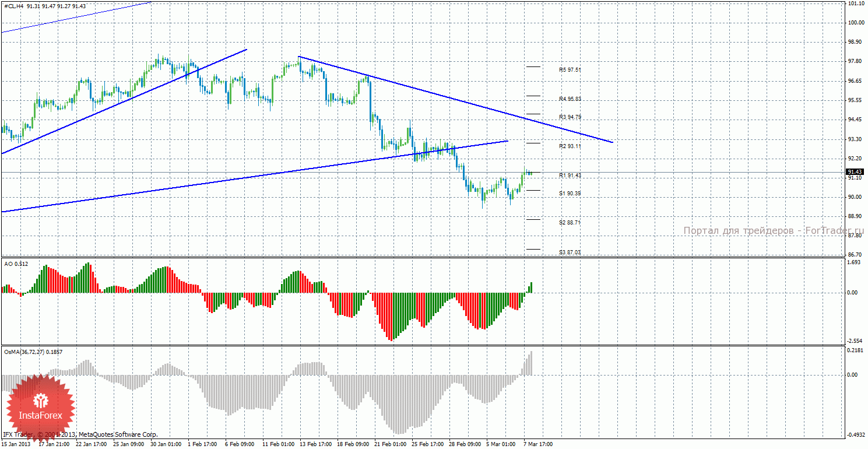The height and width of the screenshot is (449, 868).
Task: Click the 5 Mar 01:00 time label
Action: click(502, 444)
